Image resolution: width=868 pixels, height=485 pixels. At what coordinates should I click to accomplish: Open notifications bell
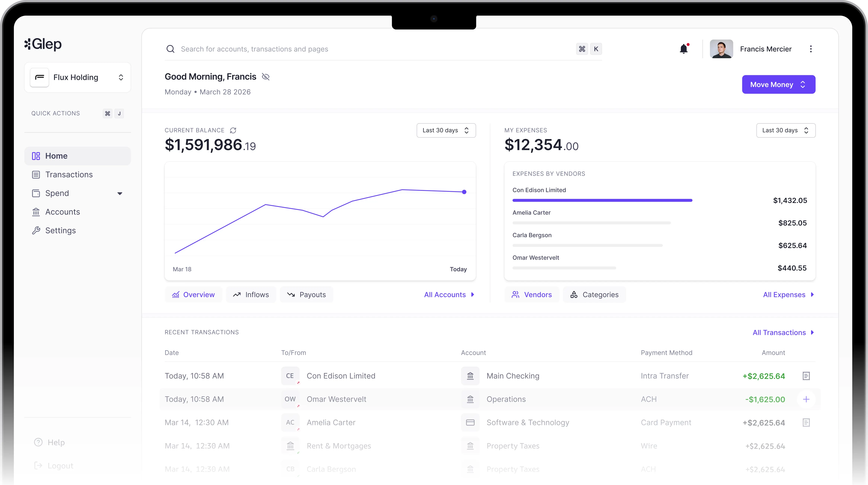coord(684,49)
